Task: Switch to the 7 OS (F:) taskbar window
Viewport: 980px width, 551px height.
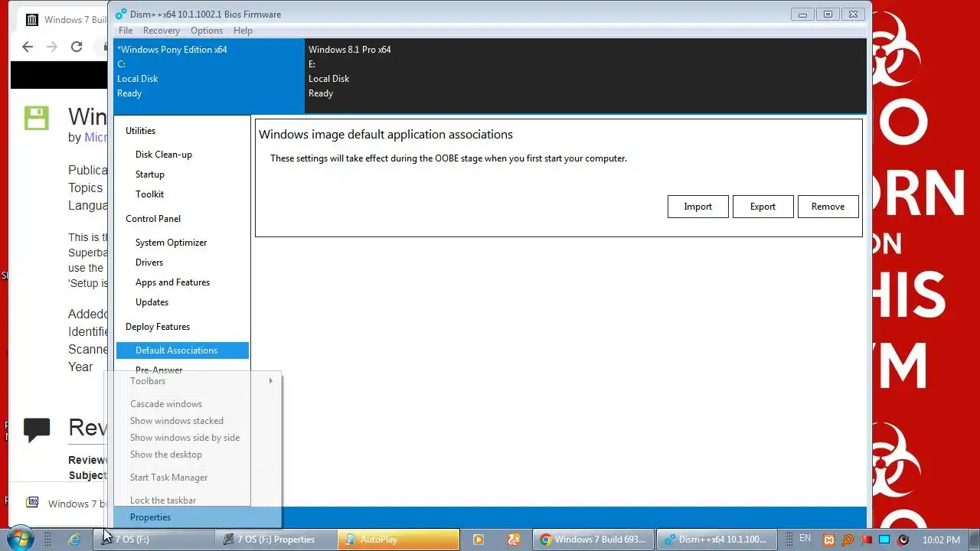Action: click(153, 540)
